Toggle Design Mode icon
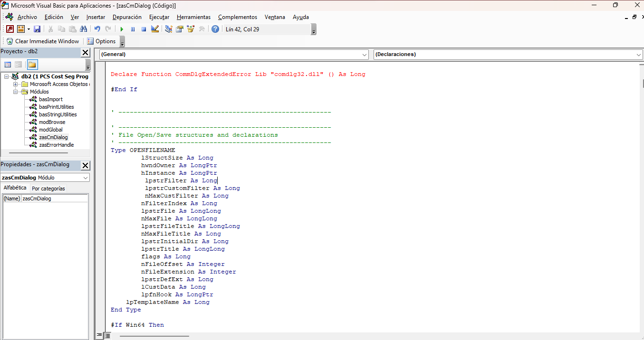The height and width of the screenshot is (340, 644). [x=154, y=29]
